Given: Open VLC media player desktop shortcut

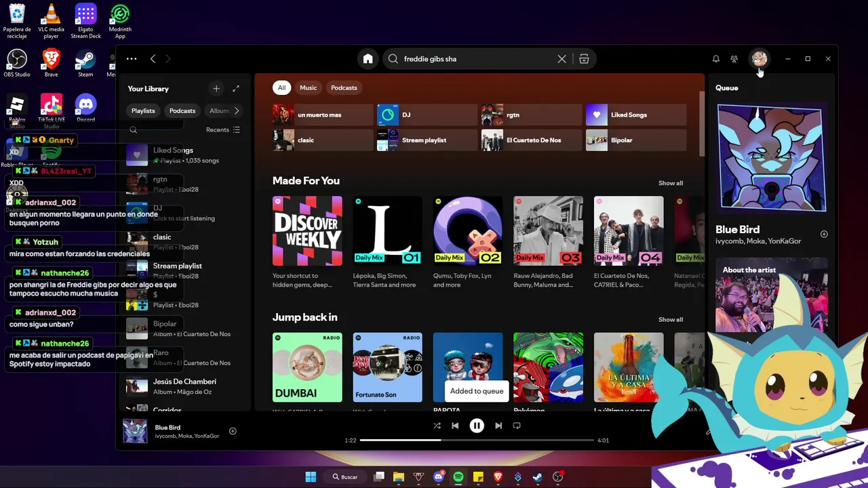Looking at the screenshot, I should 51,20.
